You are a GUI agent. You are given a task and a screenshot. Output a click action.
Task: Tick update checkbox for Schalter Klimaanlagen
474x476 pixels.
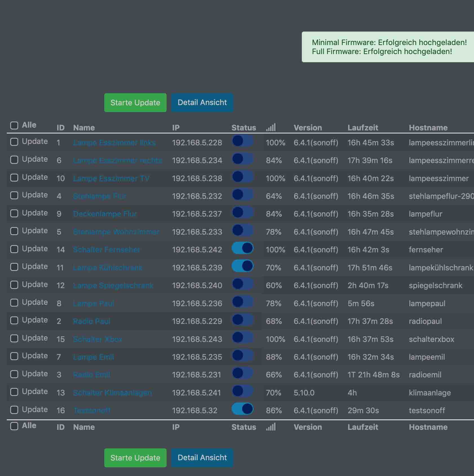14,392
